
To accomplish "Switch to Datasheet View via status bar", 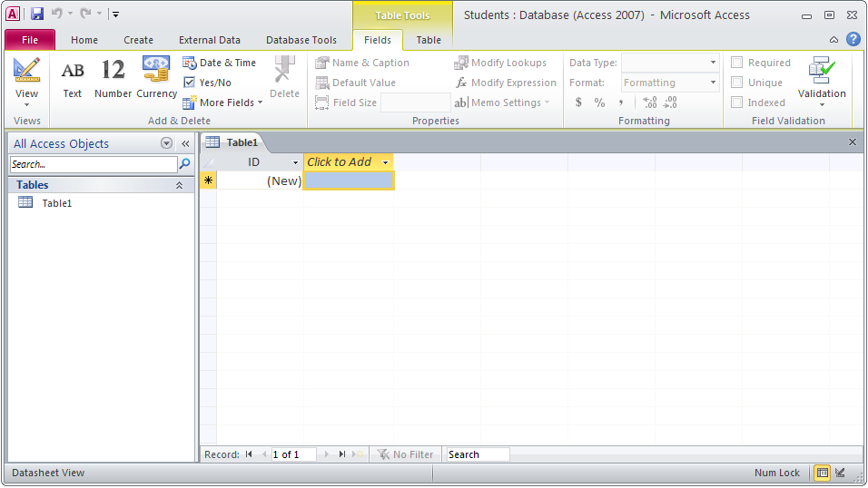I will tap(823, 473).
